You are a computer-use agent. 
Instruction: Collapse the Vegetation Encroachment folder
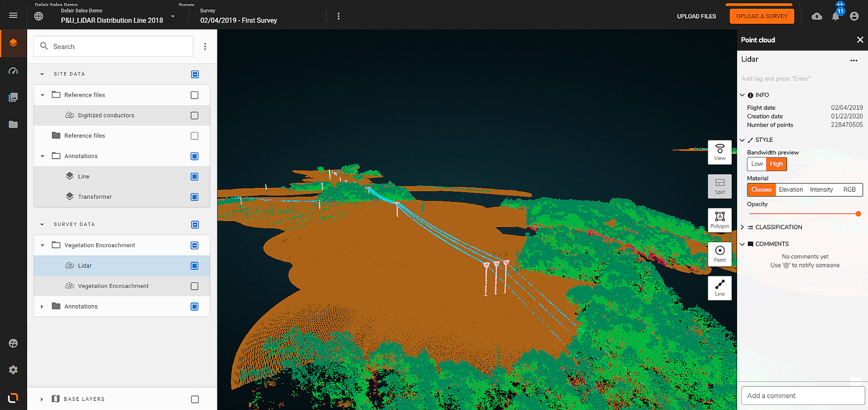click(42, 245)
